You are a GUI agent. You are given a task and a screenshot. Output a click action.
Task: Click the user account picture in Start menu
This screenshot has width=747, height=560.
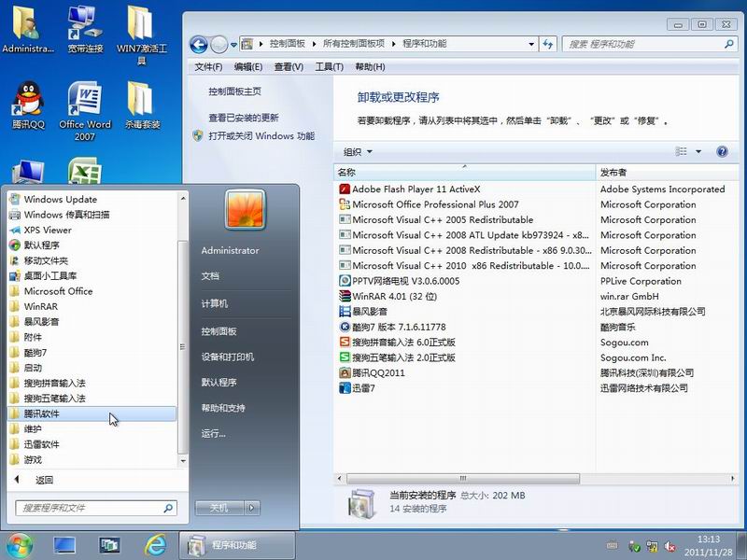[x=245, y=209]
